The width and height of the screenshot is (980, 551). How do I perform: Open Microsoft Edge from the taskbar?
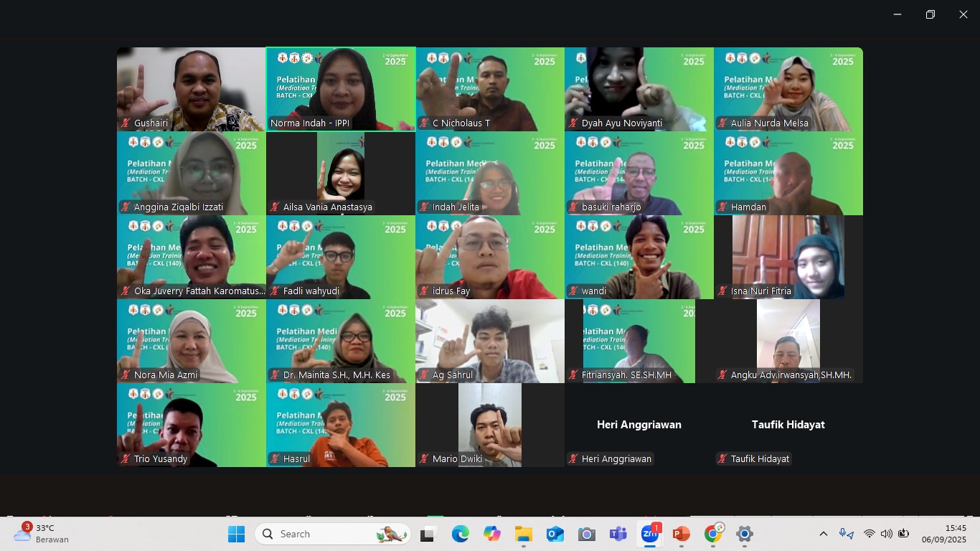pyautogui.click(x=460, y=534)
